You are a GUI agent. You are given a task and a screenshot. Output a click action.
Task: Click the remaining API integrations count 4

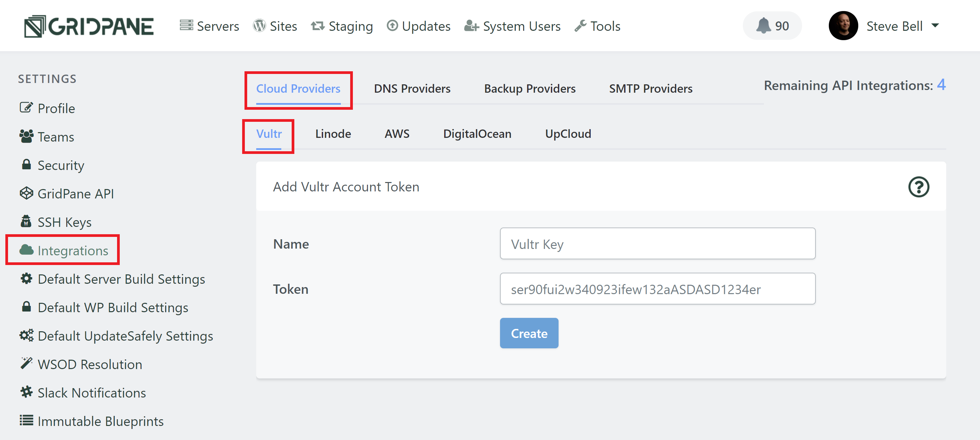[941, 85]
